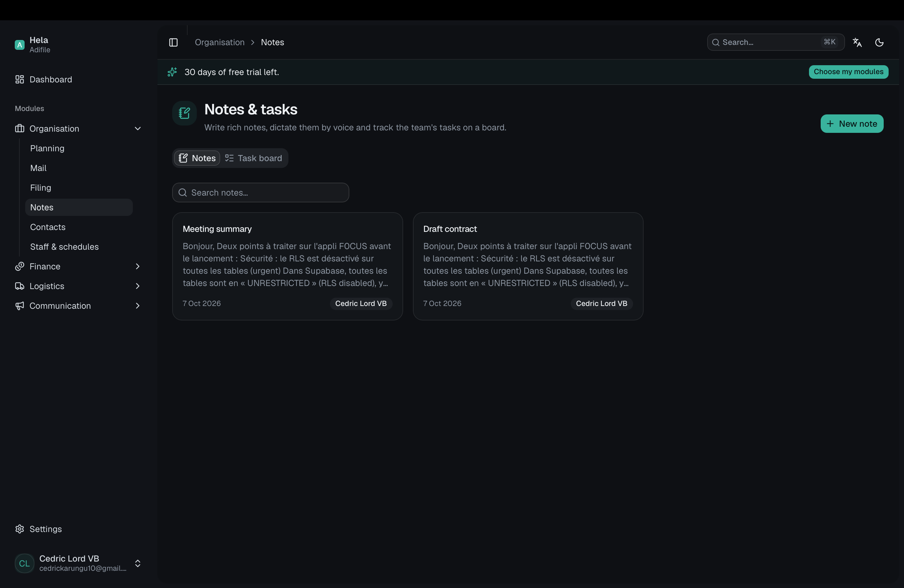This screenshot has height=588, width=904.
Task: Open the language translation icon
Action: pos(857,42)
